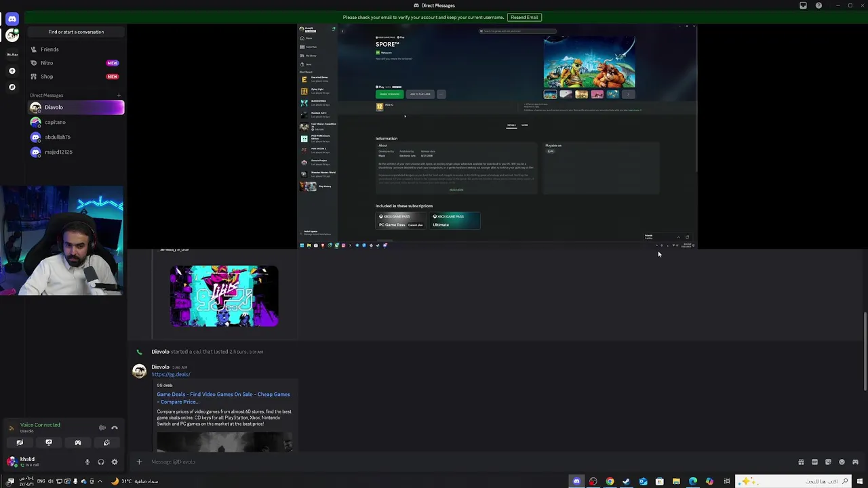Open the Shop page
The image size is (868, 488).
point(76,77)
